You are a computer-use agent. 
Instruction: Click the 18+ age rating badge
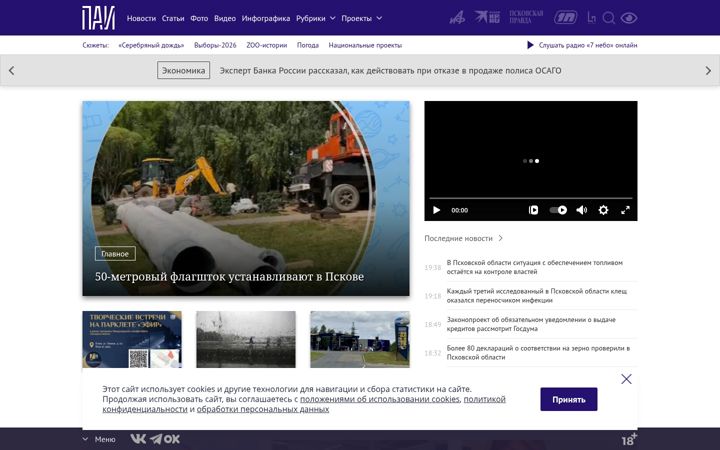pyautogui.click(x=629, y=439)
